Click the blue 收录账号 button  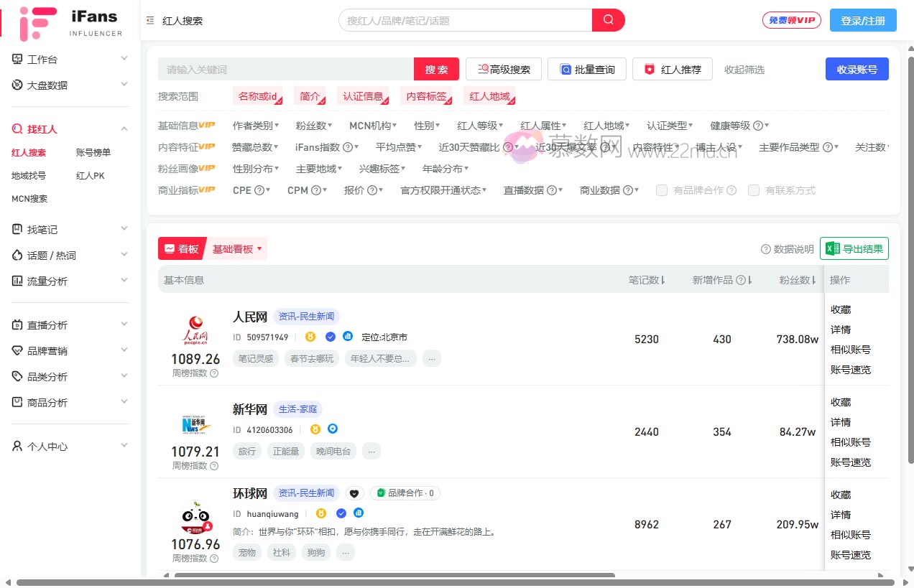(x=857, y=68)
